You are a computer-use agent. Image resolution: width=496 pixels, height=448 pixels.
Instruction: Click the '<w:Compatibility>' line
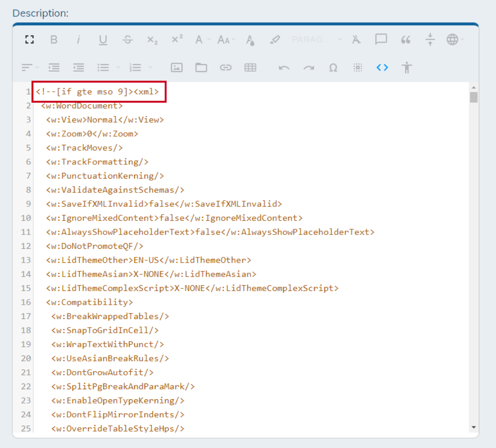coord(90,302)
